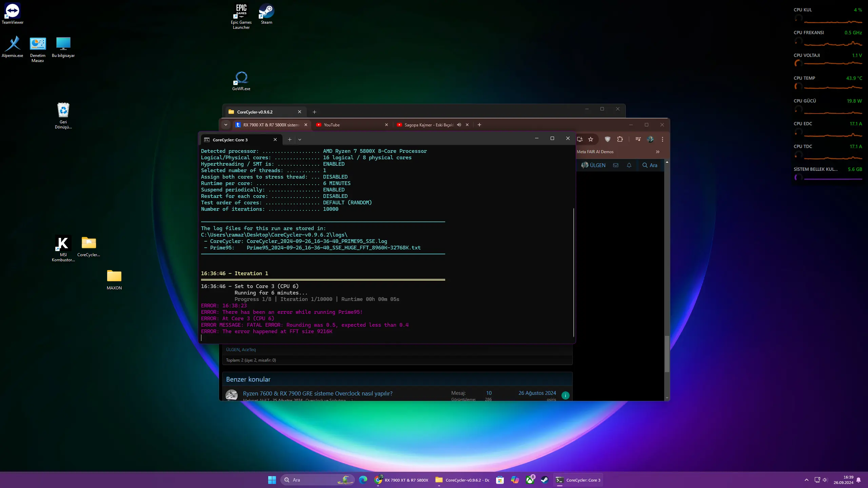Screen dimensions: 868x488
Task: Open the Xbox app from the taskbar
Action: (530, 480)
